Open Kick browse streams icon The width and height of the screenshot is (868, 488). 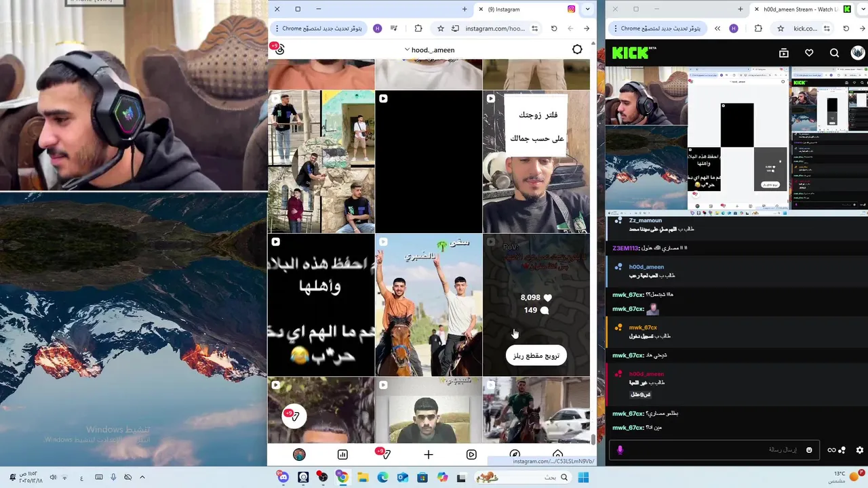tap(784, 53)
